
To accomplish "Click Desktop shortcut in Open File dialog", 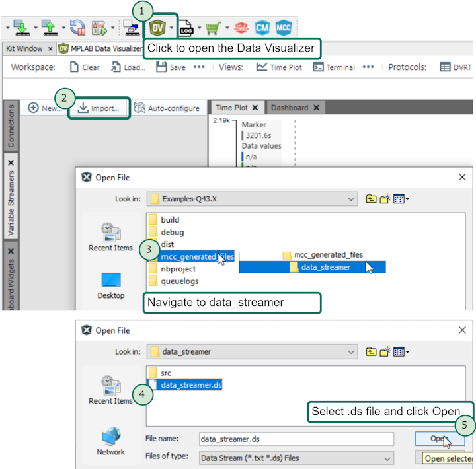I will (x=111, y=286).
